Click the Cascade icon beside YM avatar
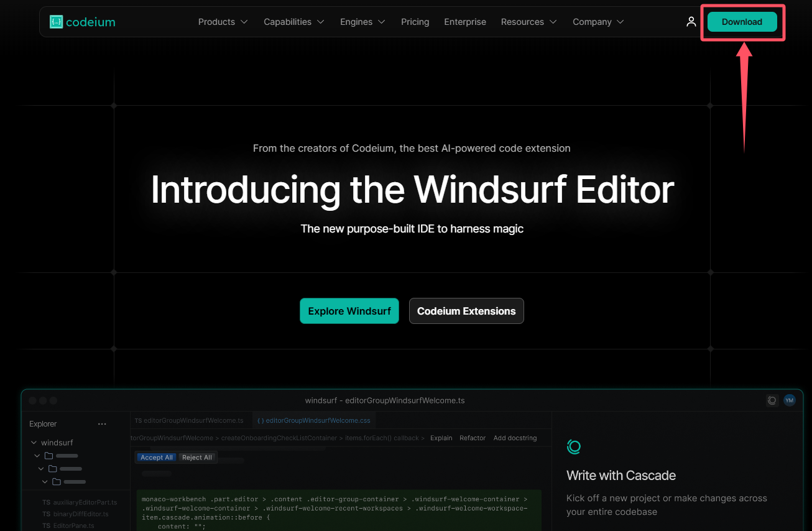This screenshot has height=531, width=812. point(772,400)
